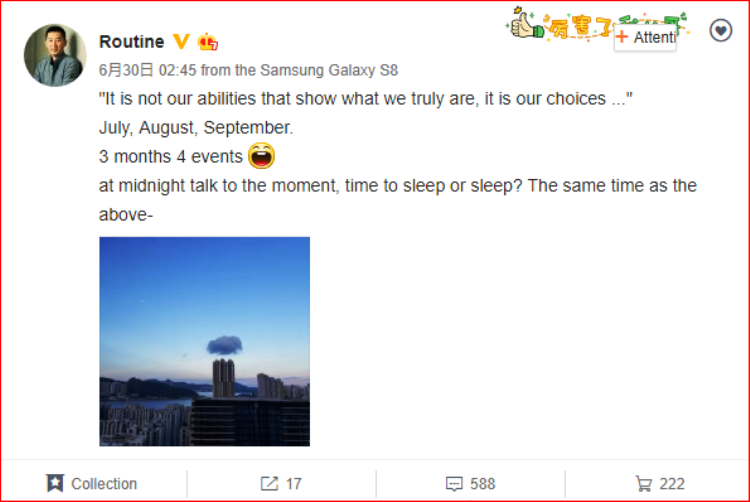Follow user with the Attenti button
750x502 pixels.
coord(645,37)
